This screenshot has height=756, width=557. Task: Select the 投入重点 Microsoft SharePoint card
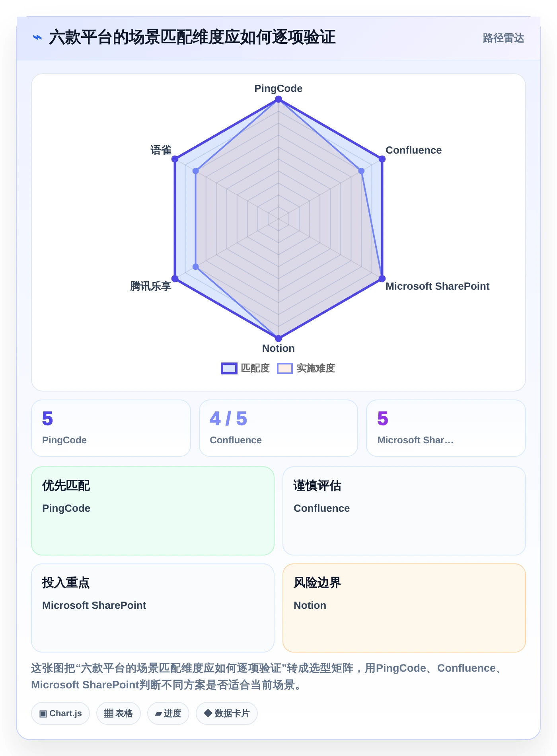coord(153,608)
